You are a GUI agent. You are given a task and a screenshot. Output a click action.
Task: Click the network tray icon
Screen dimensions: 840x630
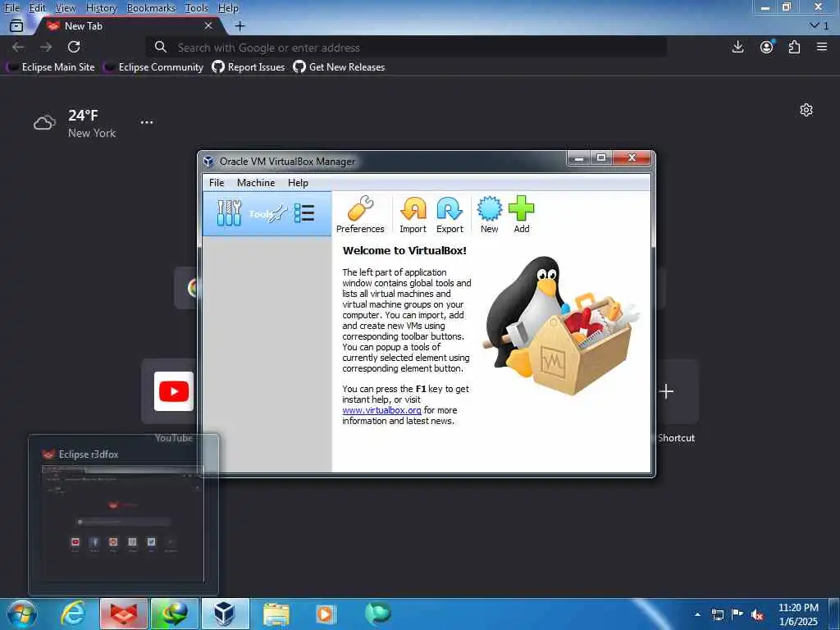pyautogui.click(x=718, y=614)
